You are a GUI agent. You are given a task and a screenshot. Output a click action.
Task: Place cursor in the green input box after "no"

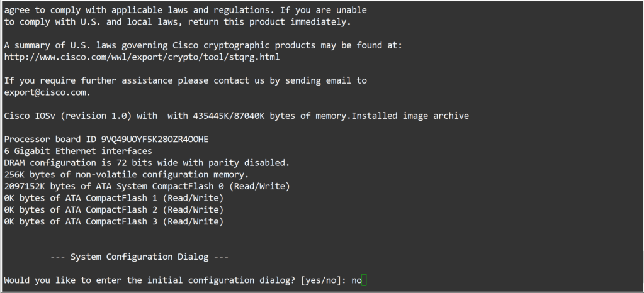364,280
